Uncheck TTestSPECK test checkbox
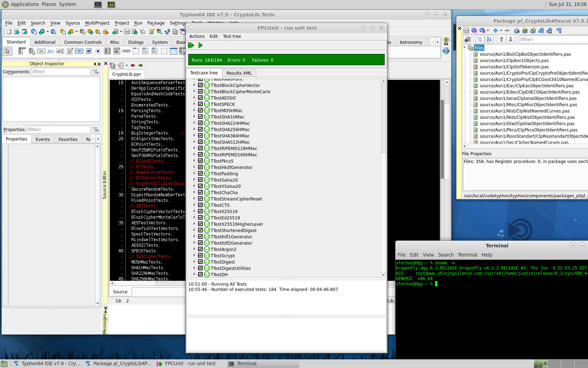 [201, 104]
